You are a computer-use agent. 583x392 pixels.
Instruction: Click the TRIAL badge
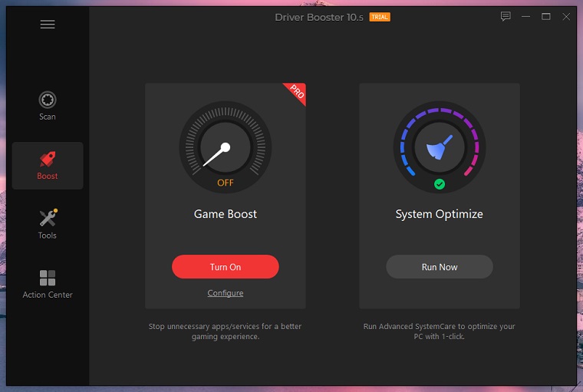380,17
